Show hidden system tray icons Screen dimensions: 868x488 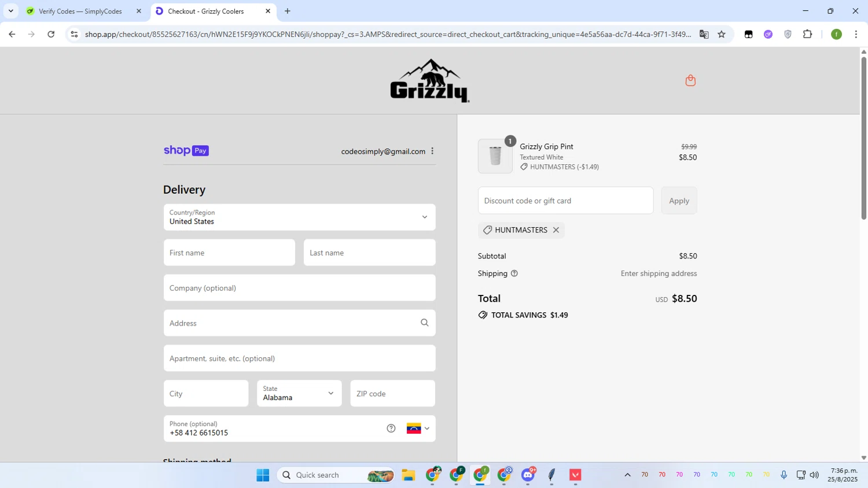pos(627,475)
